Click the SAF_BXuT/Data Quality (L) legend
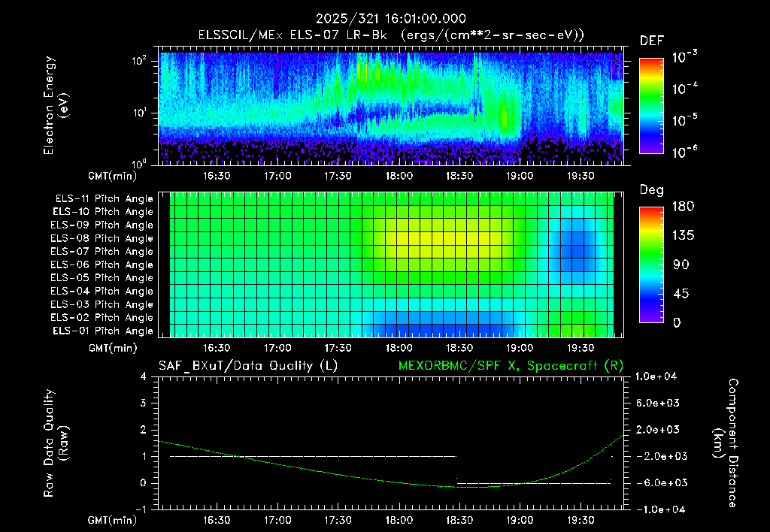The height and width of the screenshot is (532, 770). (248, 366)
